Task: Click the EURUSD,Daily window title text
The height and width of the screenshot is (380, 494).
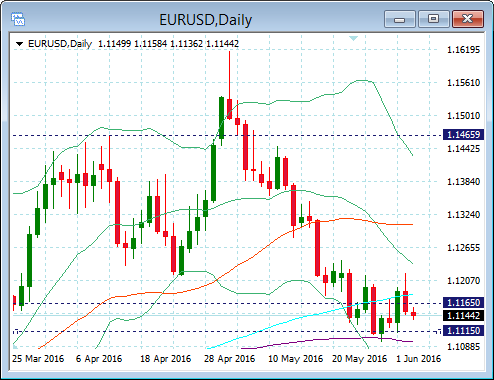Action: [x=206, y=20]
